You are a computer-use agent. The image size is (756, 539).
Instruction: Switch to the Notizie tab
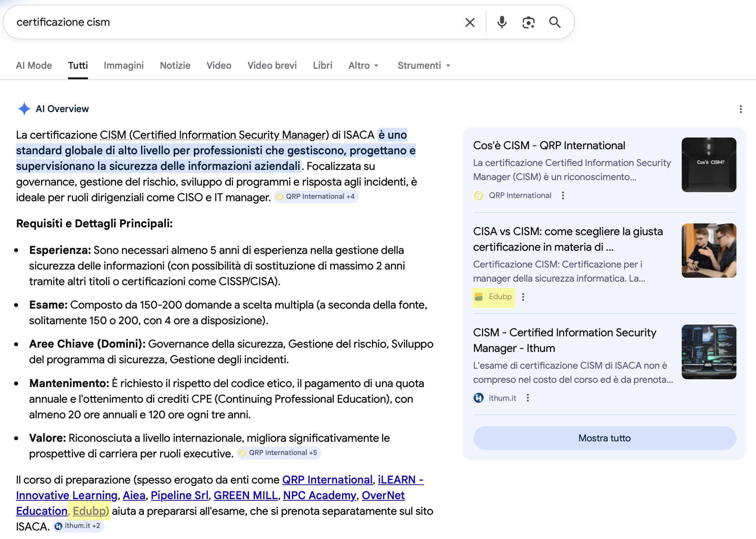pyautogui.click(x=175, y=65)
